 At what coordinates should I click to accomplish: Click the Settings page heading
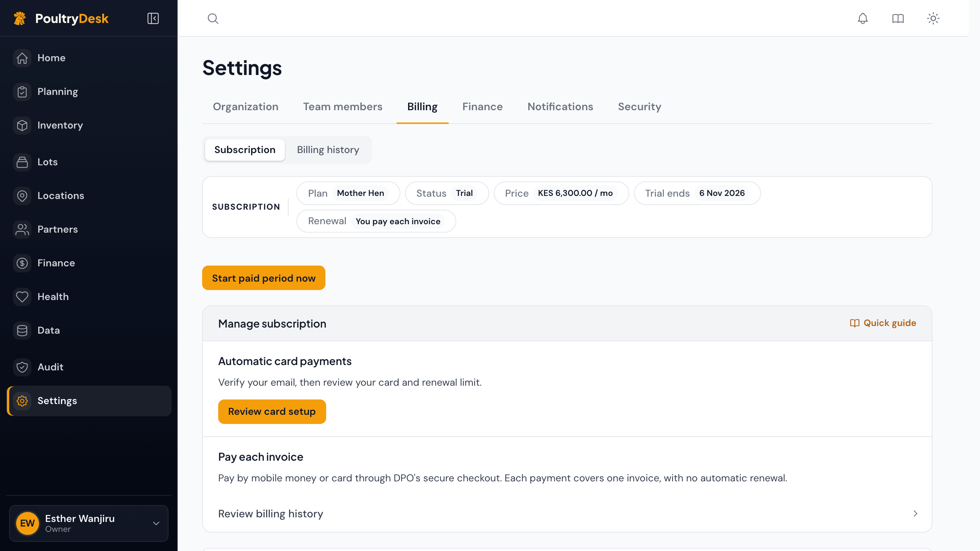[x=242, y=68]
